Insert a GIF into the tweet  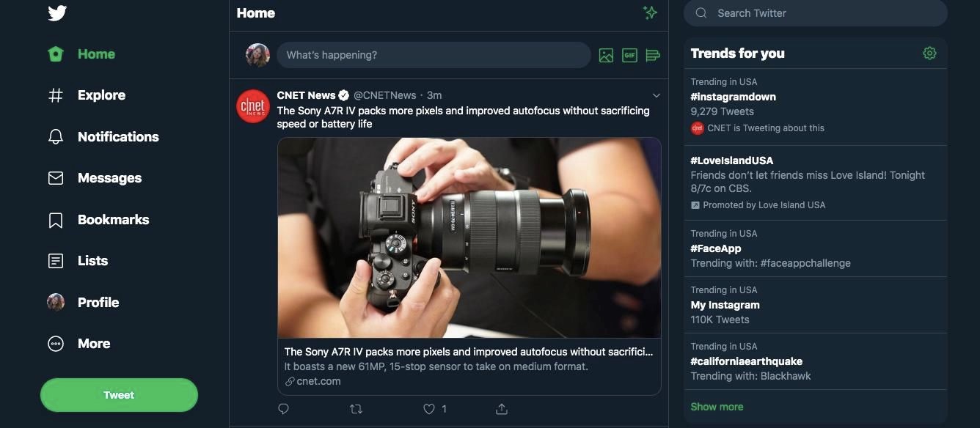[x=629, y=56]
